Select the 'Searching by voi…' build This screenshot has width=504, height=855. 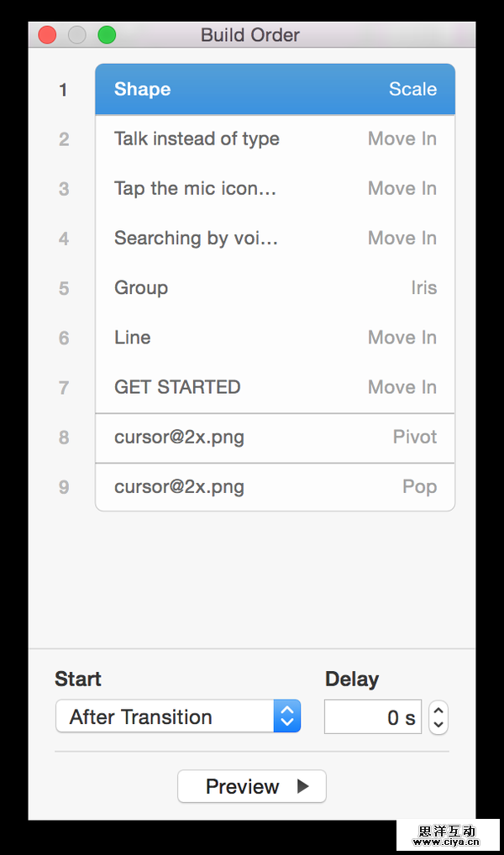pyautogui.click(x=275, y=239)
